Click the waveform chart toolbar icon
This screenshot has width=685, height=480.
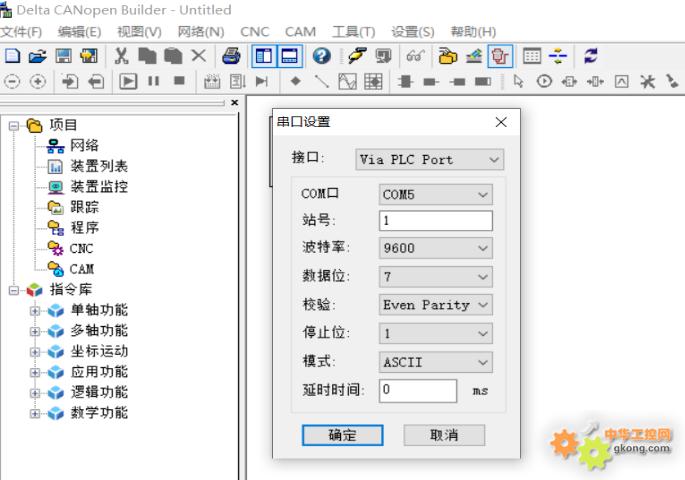[x=347, y=82]
